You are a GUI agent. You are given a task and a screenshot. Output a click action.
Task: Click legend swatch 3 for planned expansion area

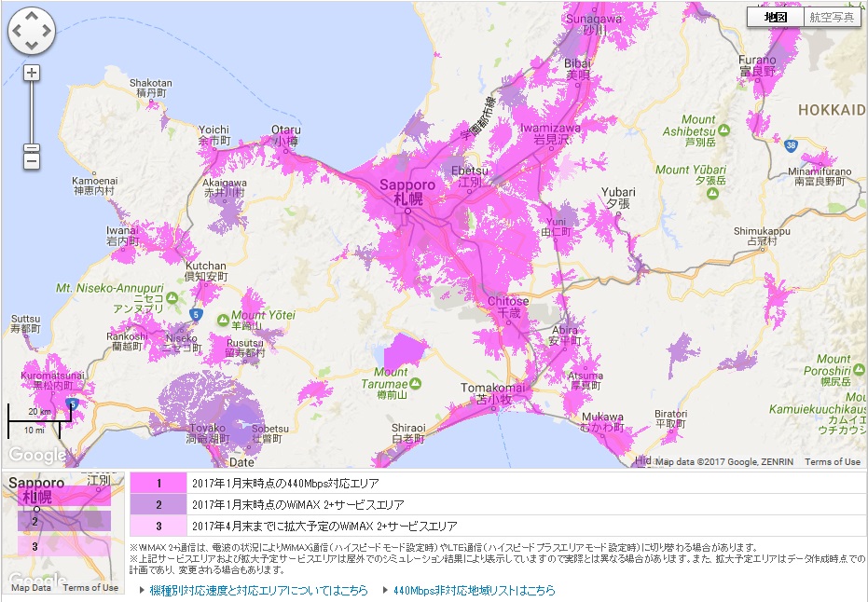pos(158,526)
